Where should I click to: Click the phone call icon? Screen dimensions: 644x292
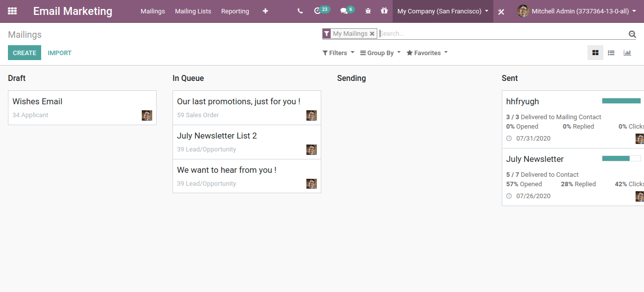pyautogui.click(x=300, y=11)
